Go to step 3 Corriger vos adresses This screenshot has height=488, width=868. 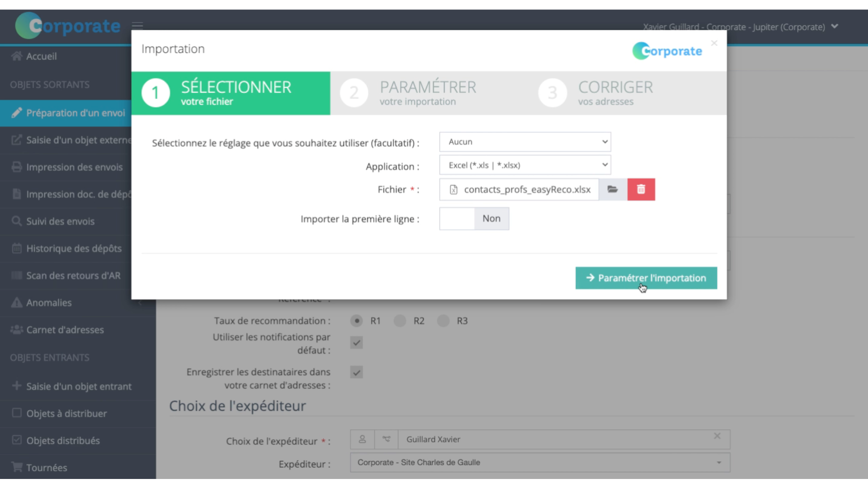[x=627, y=93]
